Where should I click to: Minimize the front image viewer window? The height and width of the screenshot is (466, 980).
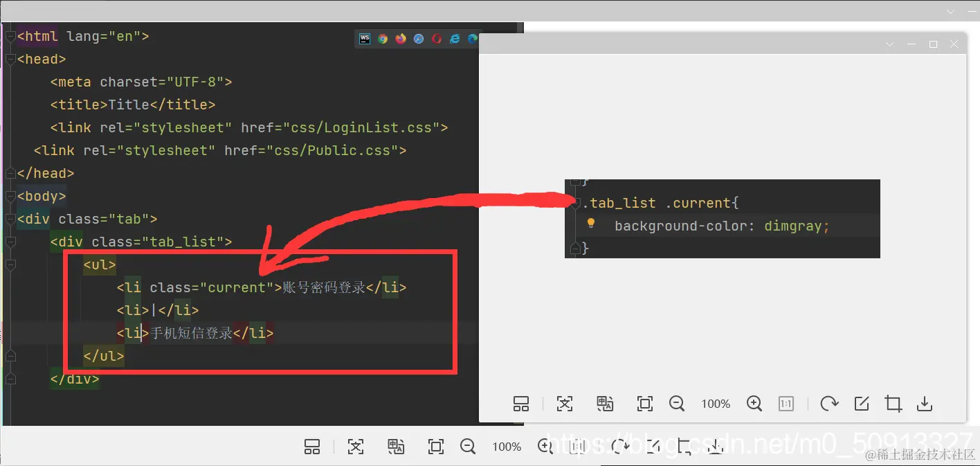(911, 44)
